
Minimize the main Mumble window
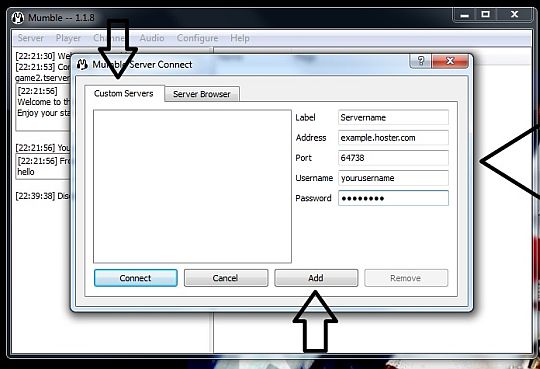tap(465, 15)
